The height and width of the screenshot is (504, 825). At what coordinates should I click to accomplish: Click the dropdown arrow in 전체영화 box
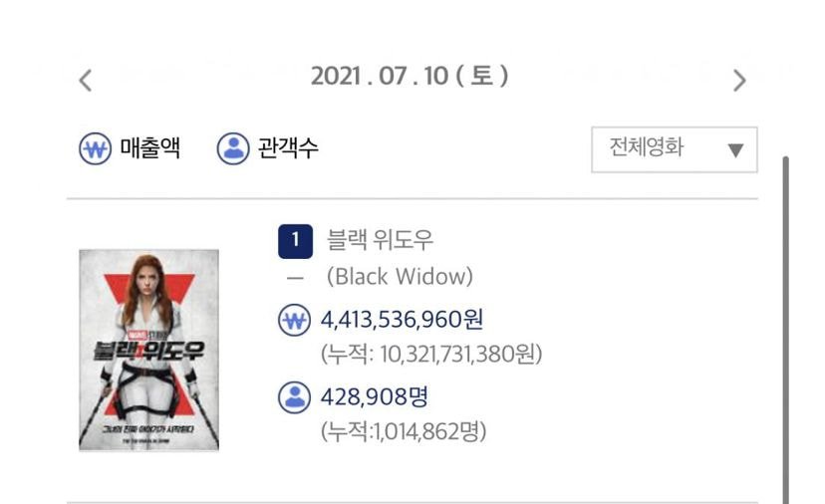point(735,150)
